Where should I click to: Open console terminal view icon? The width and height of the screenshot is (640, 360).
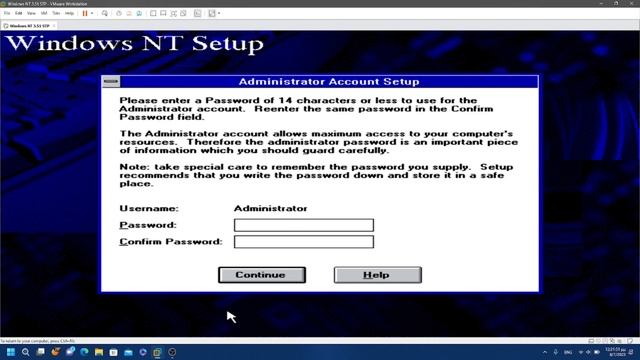pos(198,13)
